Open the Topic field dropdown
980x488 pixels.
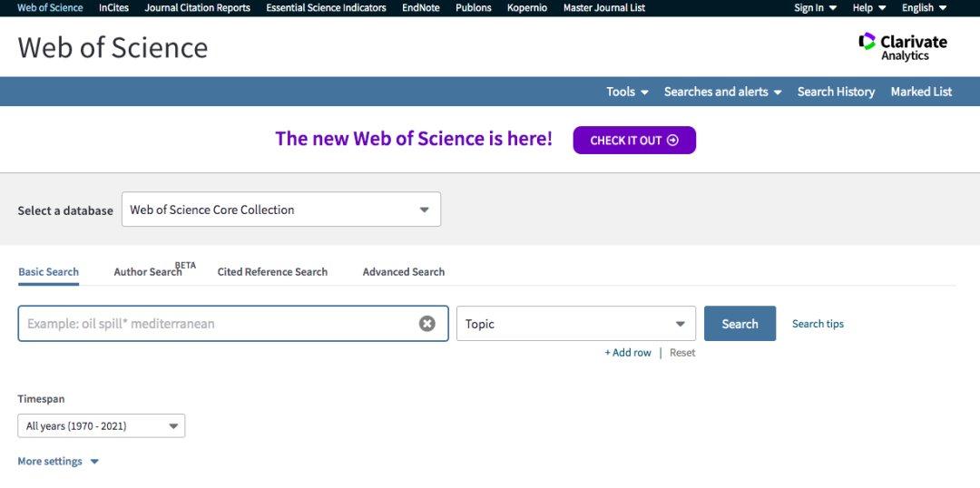point(576,324)
